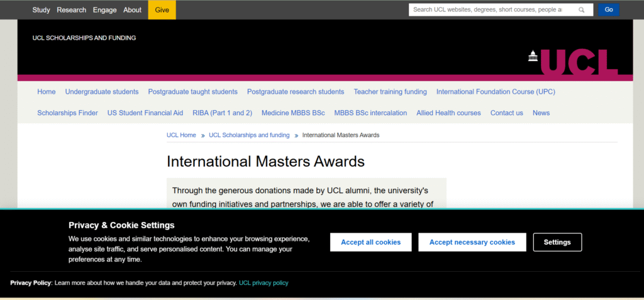The height and width of the screenshot is (300, 644).
Task: Click the blue Go button
Action: coord(609,9)
